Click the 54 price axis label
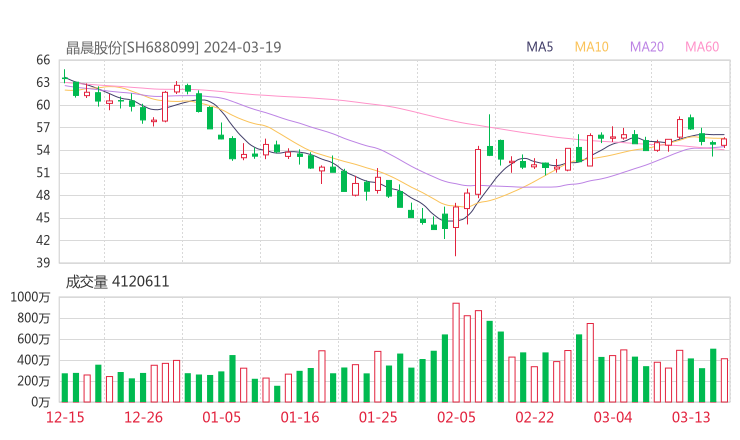Viewport: 740px width, 440px height. [x=43, y=150]
